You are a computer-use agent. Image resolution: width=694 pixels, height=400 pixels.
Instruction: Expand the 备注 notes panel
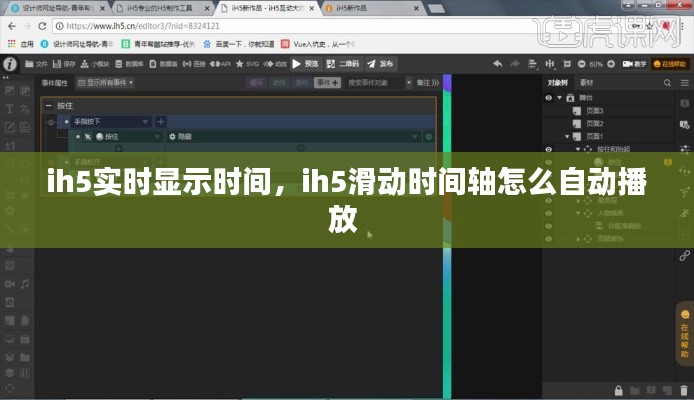(x=428, y=83)
